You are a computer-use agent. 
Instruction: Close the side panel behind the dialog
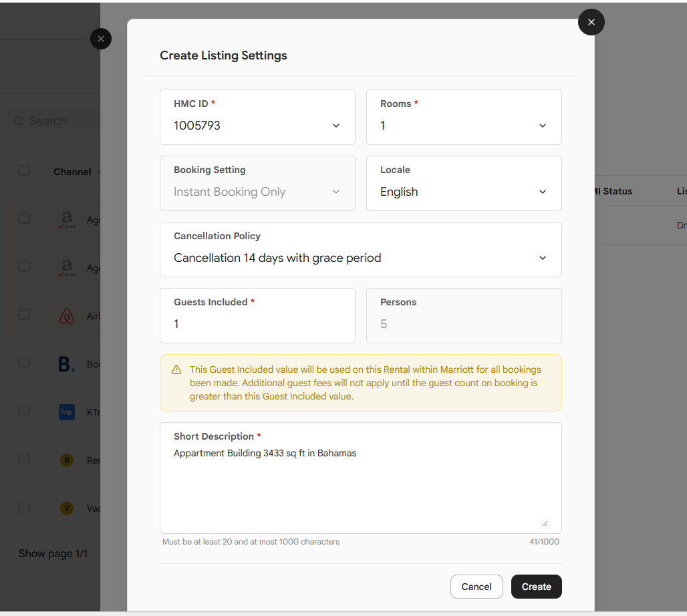(x=101, y=39)
